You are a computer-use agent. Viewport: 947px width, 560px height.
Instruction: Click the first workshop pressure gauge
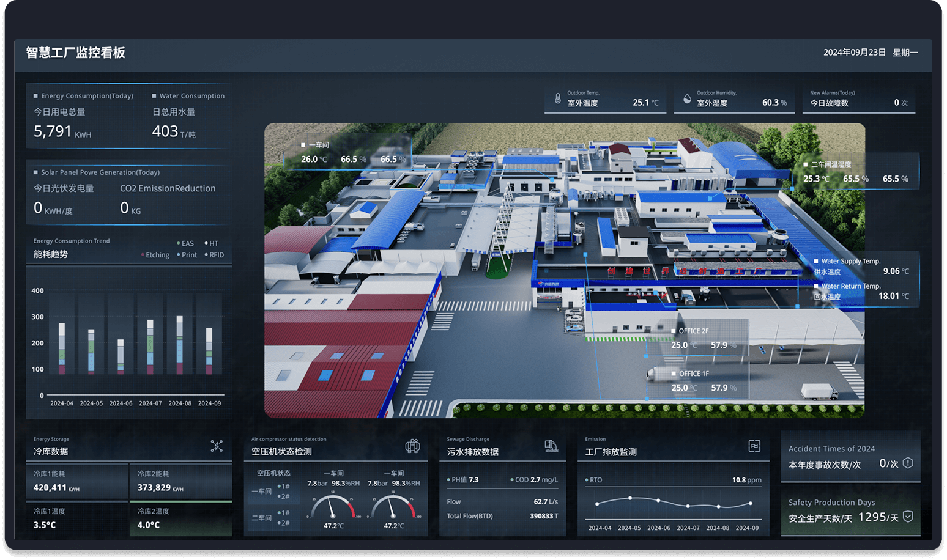coord(333,507)
